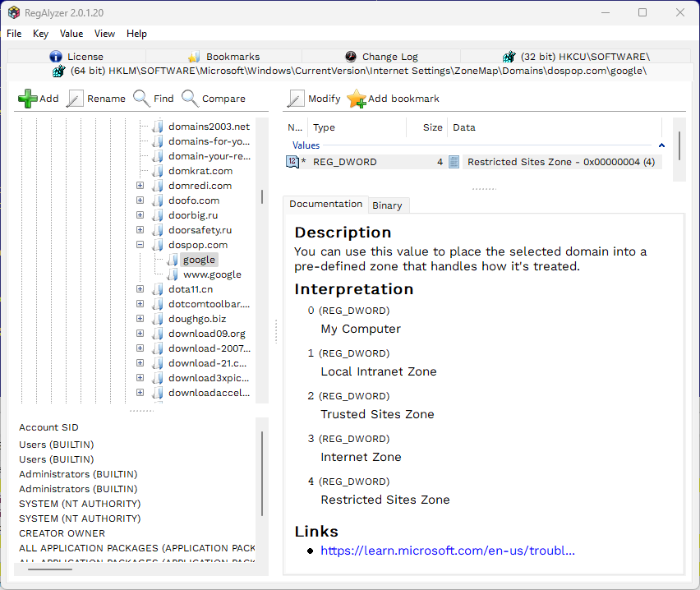The width and height of the screenshot is (700, 590).
Task: Expand the domredi.com tree node
Action: coord(140,186)
